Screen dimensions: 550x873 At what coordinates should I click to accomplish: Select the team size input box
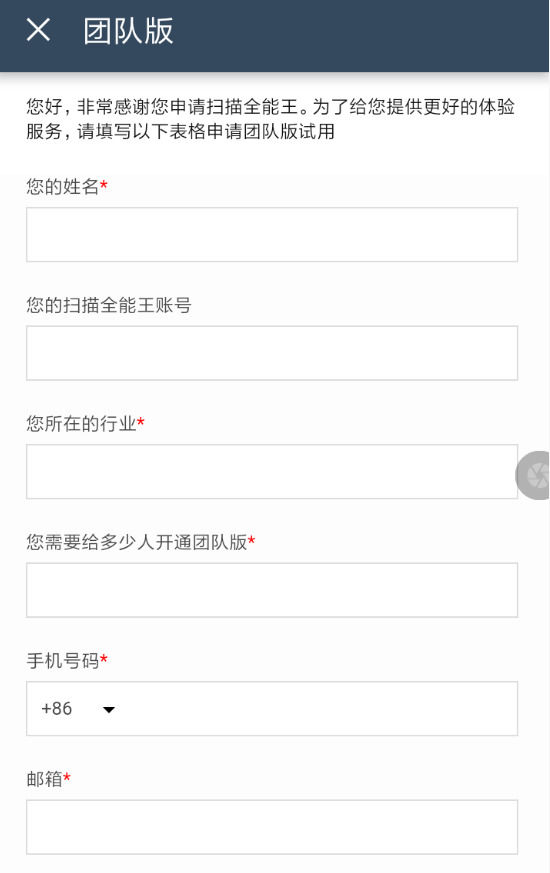click(272, 590)
